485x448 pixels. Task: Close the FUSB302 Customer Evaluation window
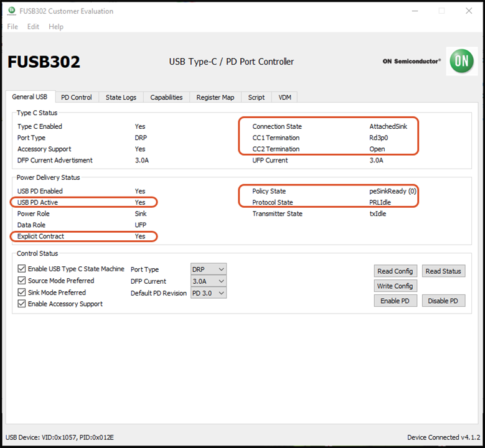[469, 11]
